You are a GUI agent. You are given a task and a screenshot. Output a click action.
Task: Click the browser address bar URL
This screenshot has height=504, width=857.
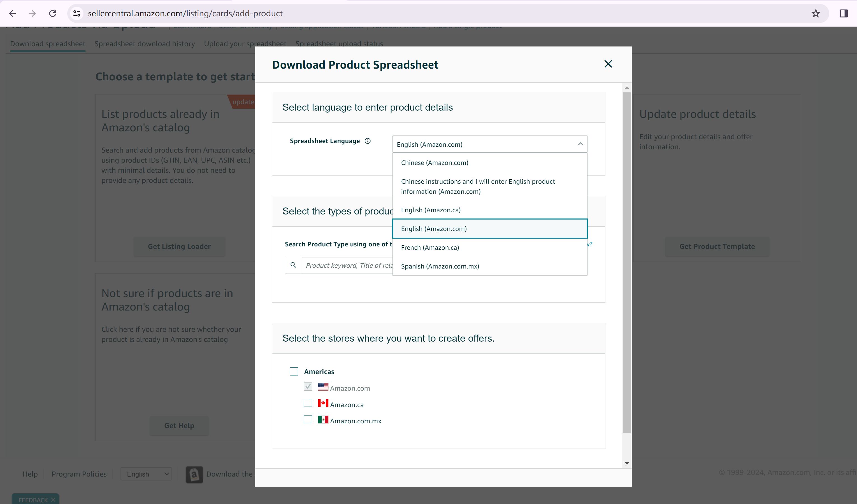point(185,13)
